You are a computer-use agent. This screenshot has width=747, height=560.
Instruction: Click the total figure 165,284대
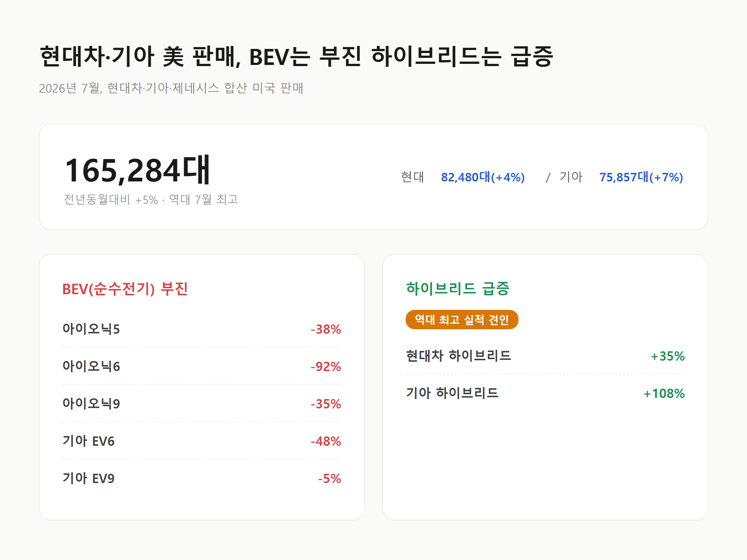click(137, 170)
